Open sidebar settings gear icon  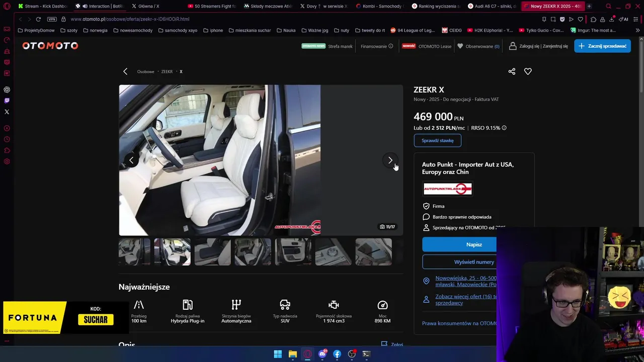7,161
